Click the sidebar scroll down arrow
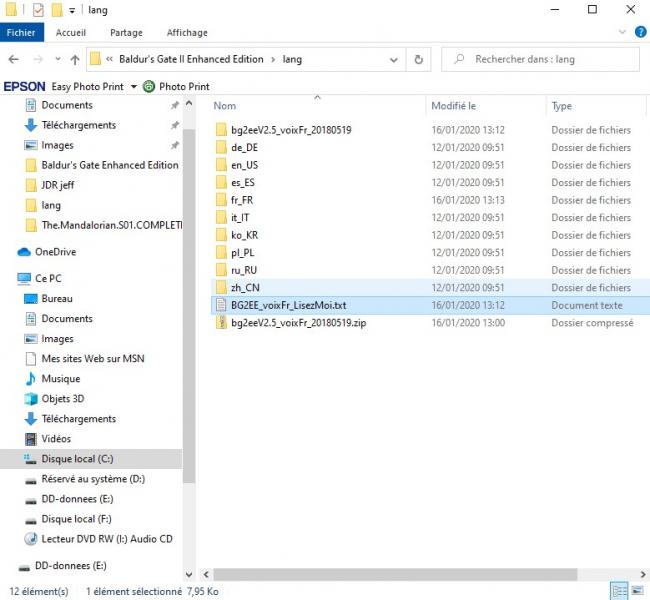This screenshot has width=650, height=600. [x=189, y=574]
